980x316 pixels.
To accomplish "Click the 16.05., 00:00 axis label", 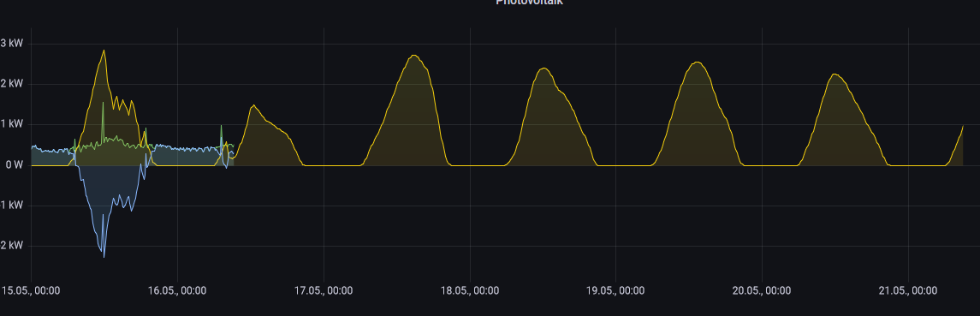I will (177, 291).
